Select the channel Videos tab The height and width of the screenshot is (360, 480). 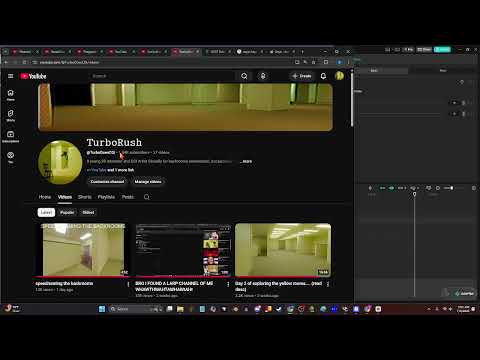pos(65,197)
